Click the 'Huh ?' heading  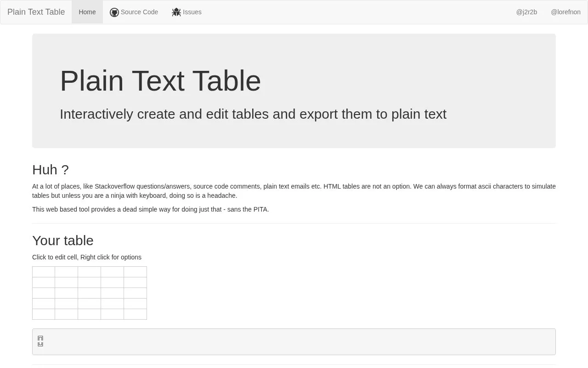pyautogui.click(x=51, y=170)
